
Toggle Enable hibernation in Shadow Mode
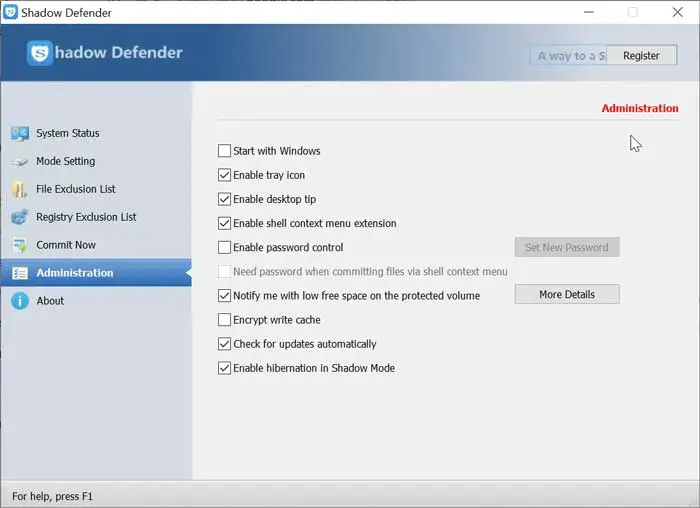[224, 368]
